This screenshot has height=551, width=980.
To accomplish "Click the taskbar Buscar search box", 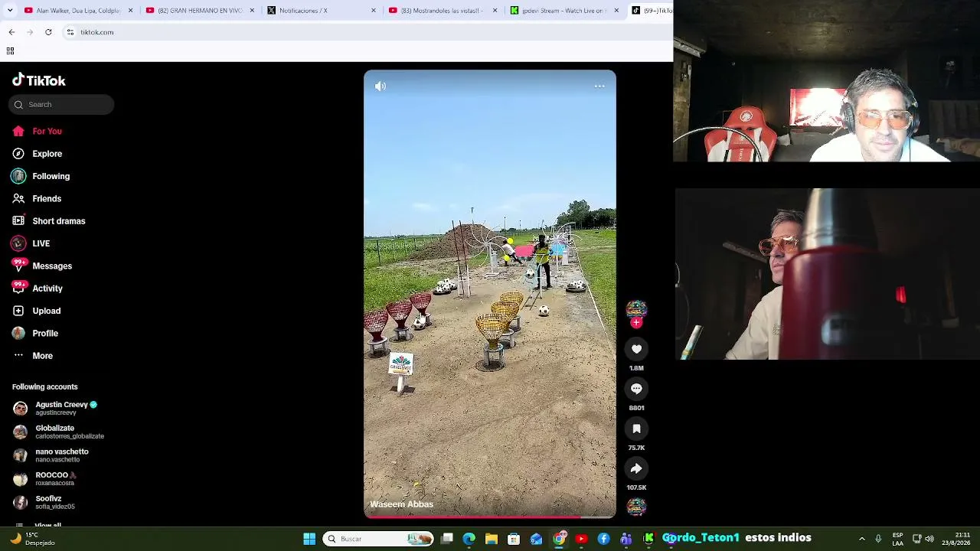I will (378, 539).
